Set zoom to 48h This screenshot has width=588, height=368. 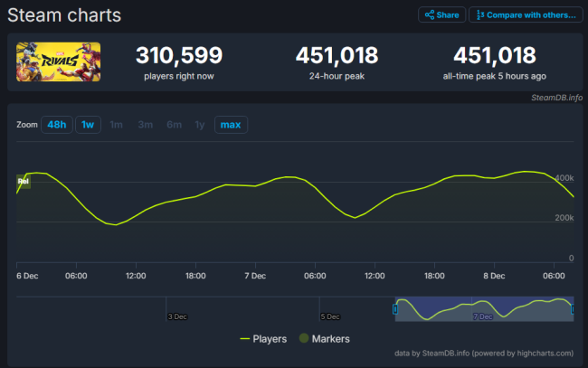coord(57,125)
